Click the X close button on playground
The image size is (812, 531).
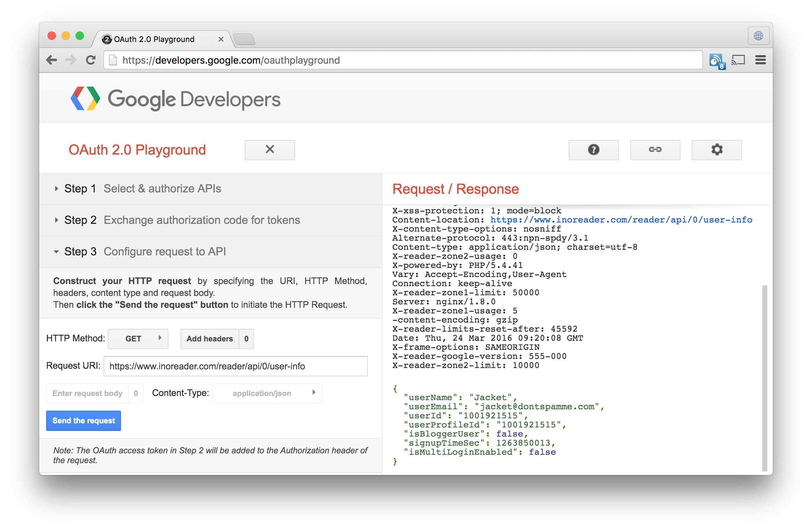click(x=270, y=148)
